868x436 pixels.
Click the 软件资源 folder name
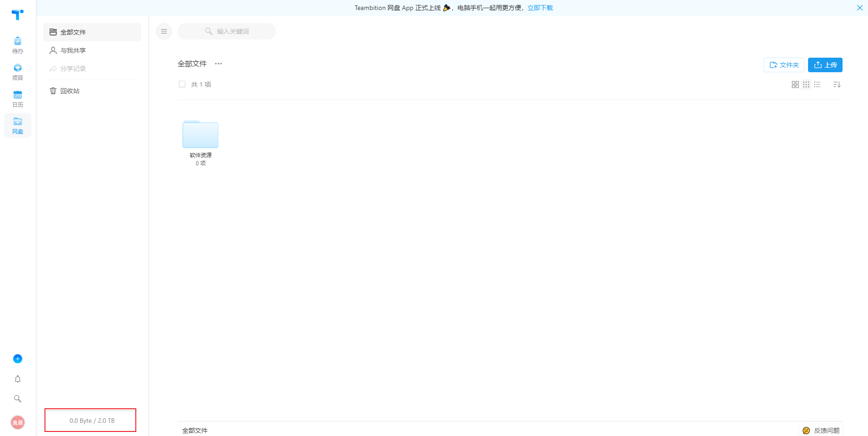pyautogui.click(x=200, y=155)
